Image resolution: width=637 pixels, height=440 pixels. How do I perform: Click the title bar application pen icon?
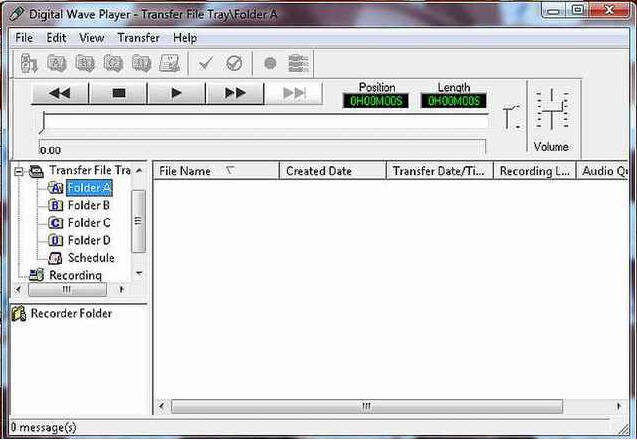[17, 13]
